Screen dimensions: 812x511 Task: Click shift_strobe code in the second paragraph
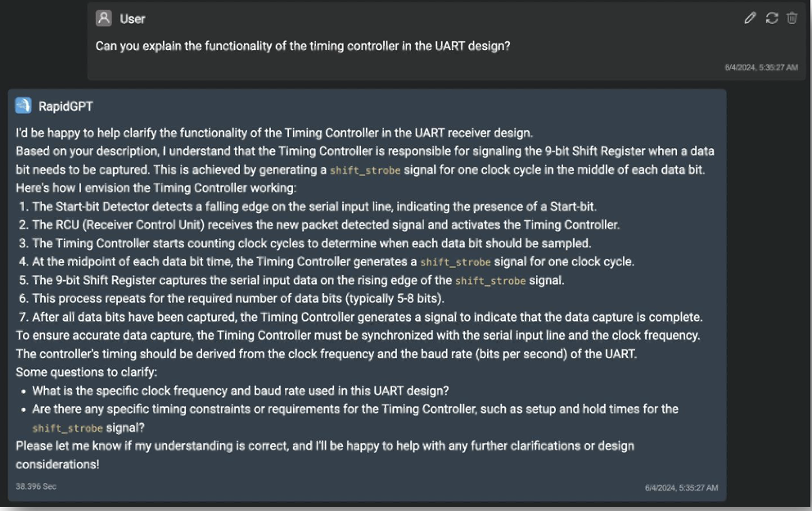(365, 170)
